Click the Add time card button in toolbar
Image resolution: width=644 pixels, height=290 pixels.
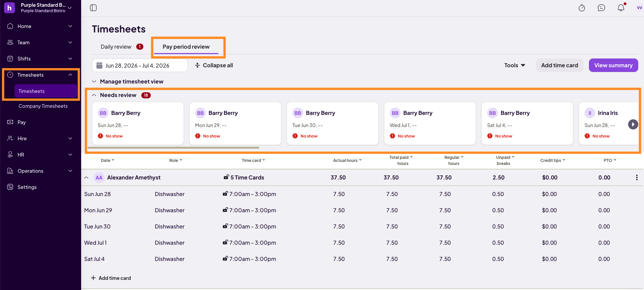click(559, 65)
